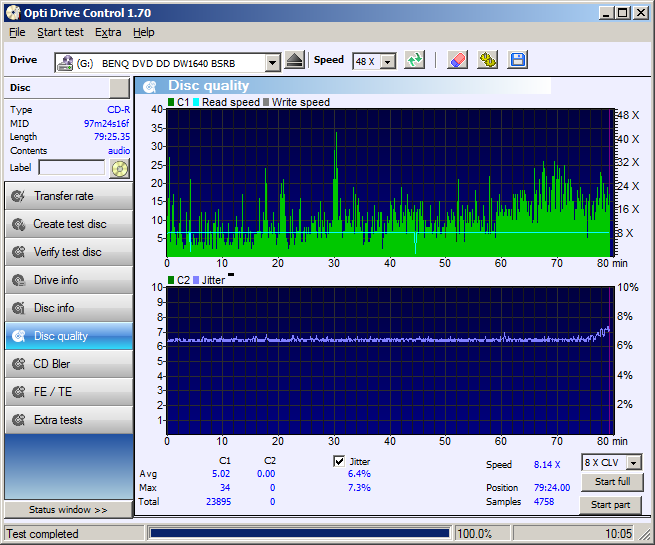Click the Start full button
655x545 pixels.
pos(612,482)
